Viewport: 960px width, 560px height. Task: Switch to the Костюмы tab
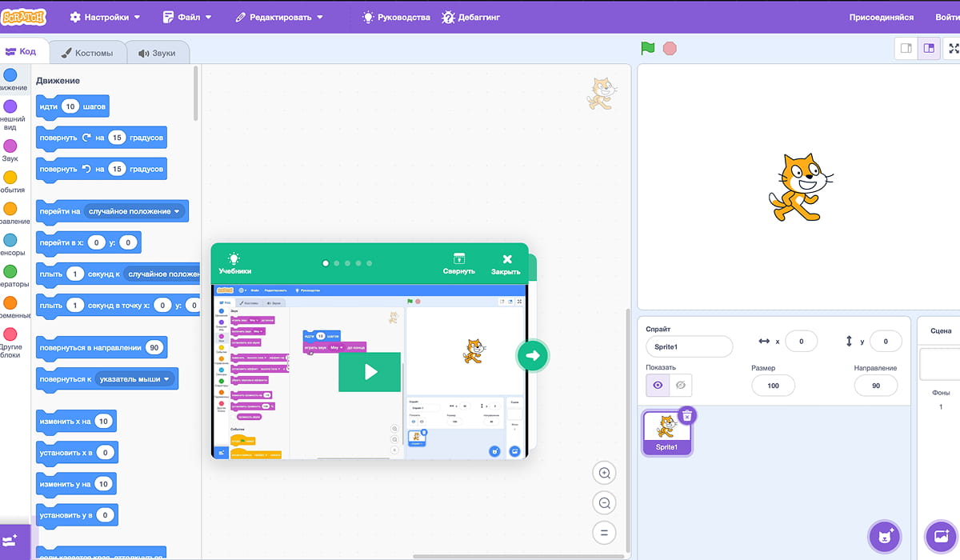click(87, 54)
